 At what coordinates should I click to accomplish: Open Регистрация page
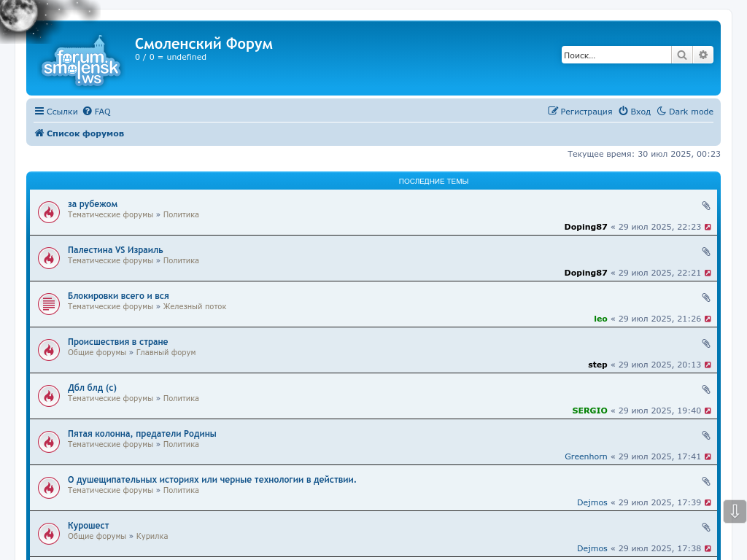580,112
